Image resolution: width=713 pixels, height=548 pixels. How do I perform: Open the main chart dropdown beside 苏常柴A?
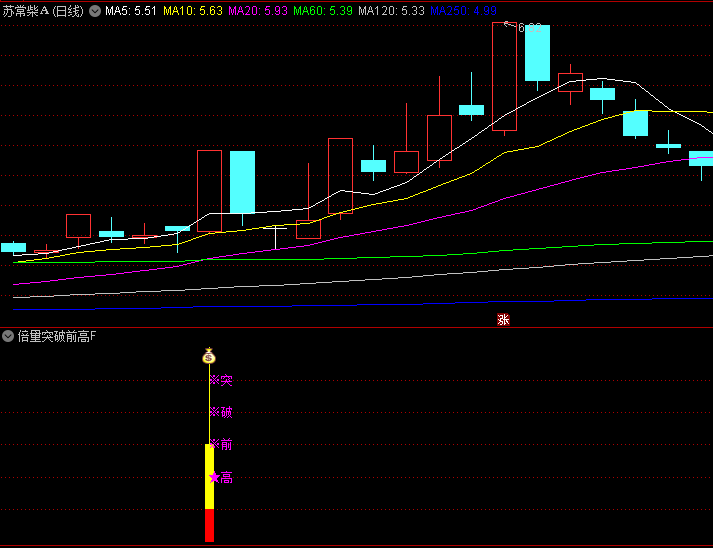(x=95, y=11)
